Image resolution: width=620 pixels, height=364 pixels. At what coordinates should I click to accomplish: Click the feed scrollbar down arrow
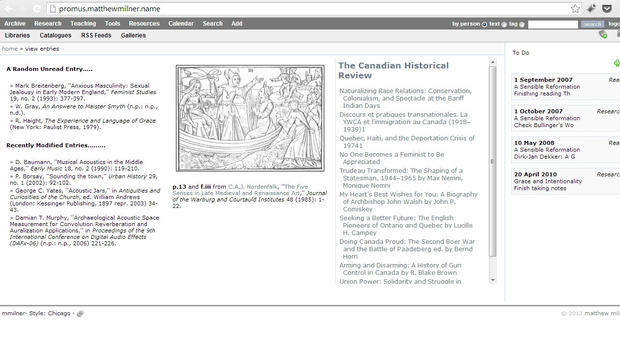click(493, 280)
